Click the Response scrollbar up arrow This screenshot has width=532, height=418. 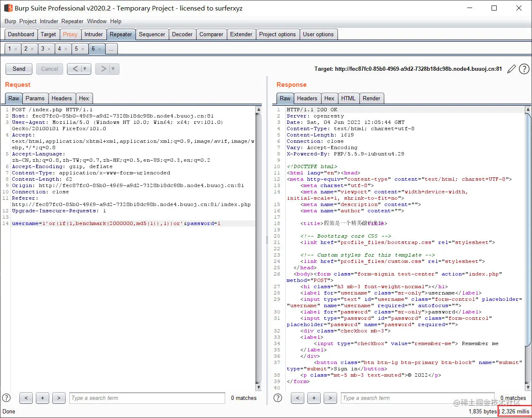pos(528,110)
